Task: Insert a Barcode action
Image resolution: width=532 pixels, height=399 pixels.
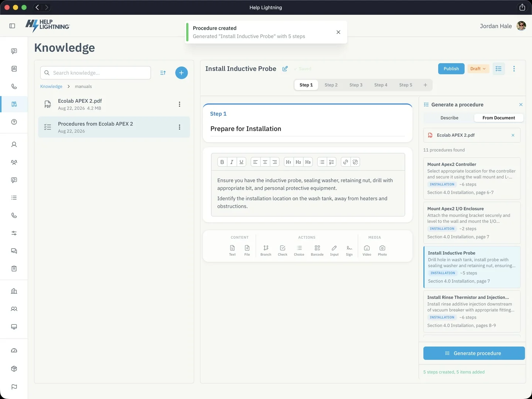Action: pos(317,250)
